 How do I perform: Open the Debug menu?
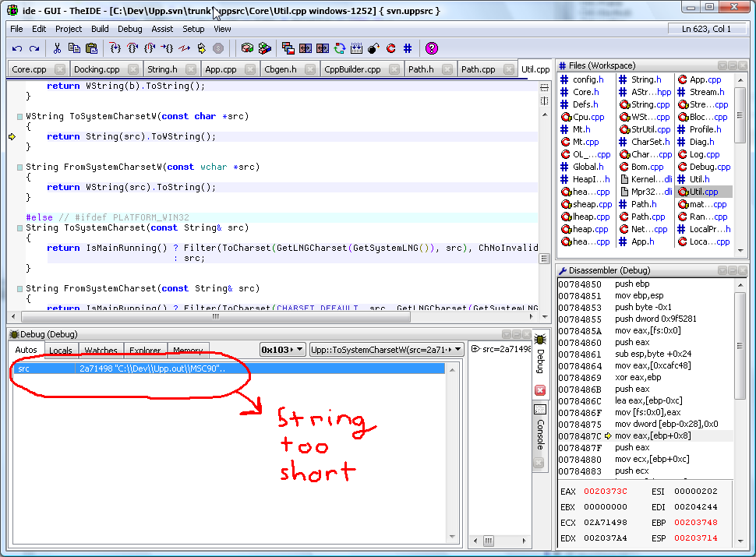130,29
